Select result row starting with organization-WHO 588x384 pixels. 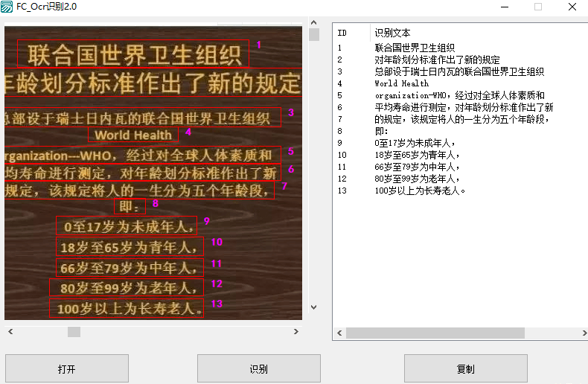coord(461,95)
